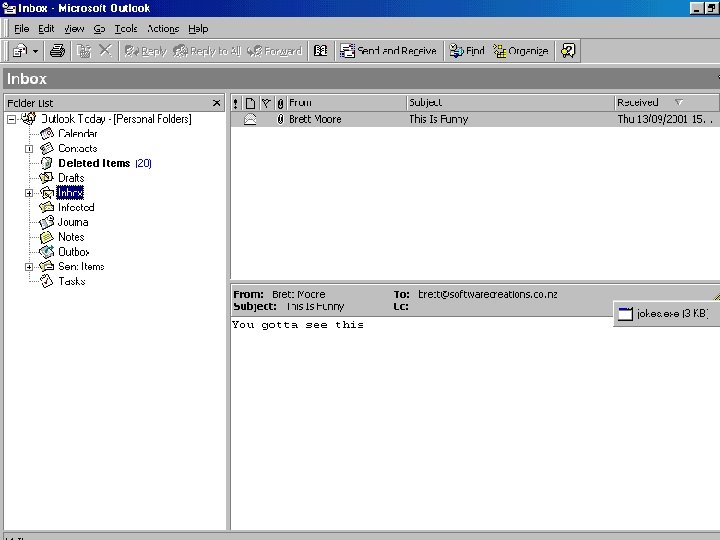Screen dimensions: 720x540
Task: Click Send and Receive button
Action: coord(388,51)
